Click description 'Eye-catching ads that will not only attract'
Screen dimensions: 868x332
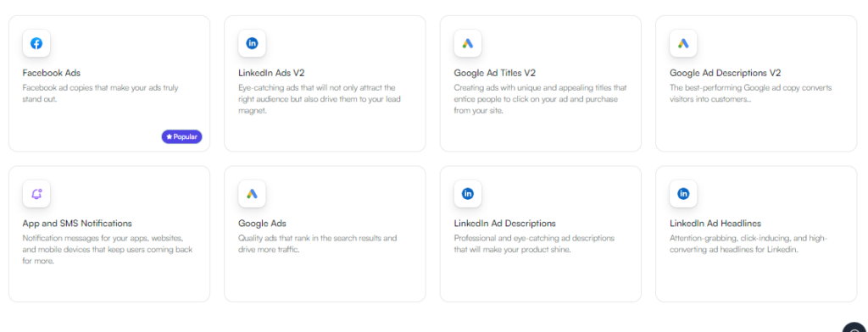click(320, 99)
